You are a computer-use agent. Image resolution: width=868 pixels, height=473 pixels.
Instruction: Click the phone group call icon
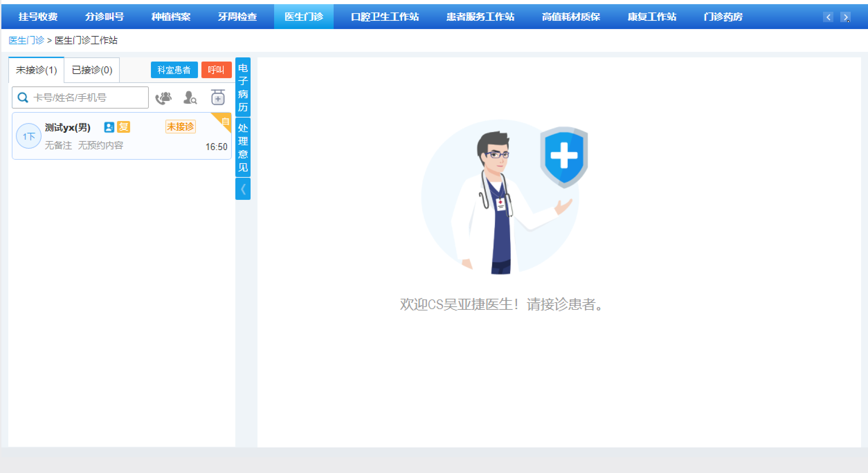pyautogui.click(x=163, y=98)
